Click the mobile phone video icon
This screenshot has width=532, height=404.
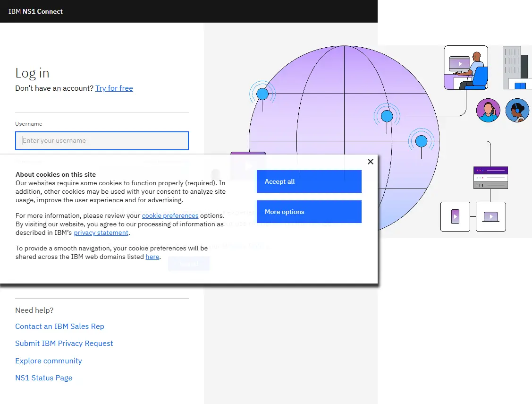point(456,216)
